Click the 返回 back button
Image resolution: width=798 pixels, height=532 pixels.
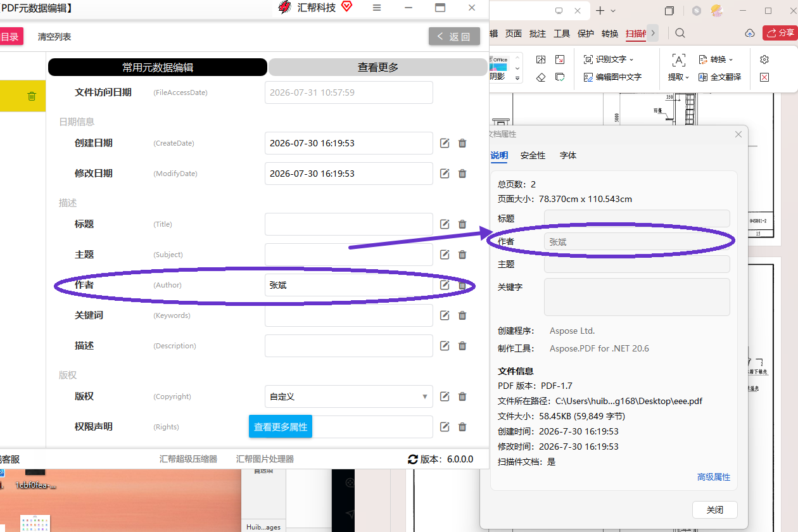(x=454, y=37)
